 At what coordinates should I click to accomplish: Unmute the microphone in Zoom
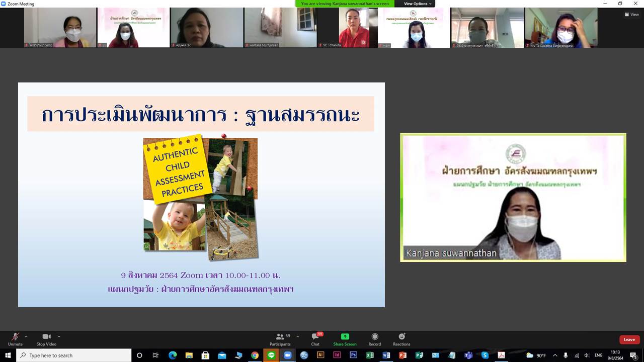[x=15, y=339]
